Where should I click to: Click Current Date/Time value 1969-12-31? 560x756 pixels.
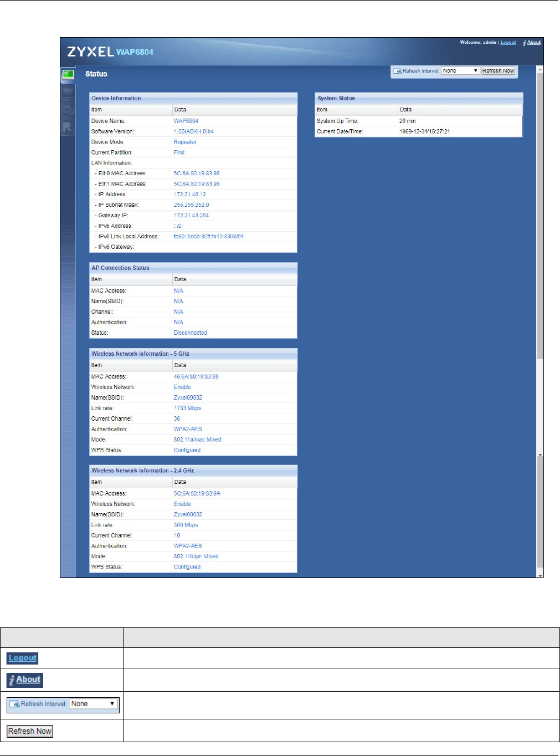pos(424,131)
